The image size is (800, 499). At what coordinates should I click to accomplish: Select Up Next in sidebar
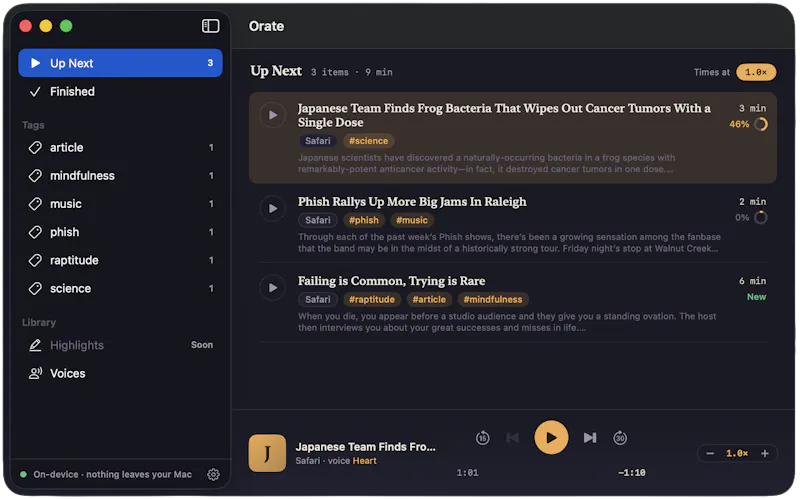pos(120,63)
